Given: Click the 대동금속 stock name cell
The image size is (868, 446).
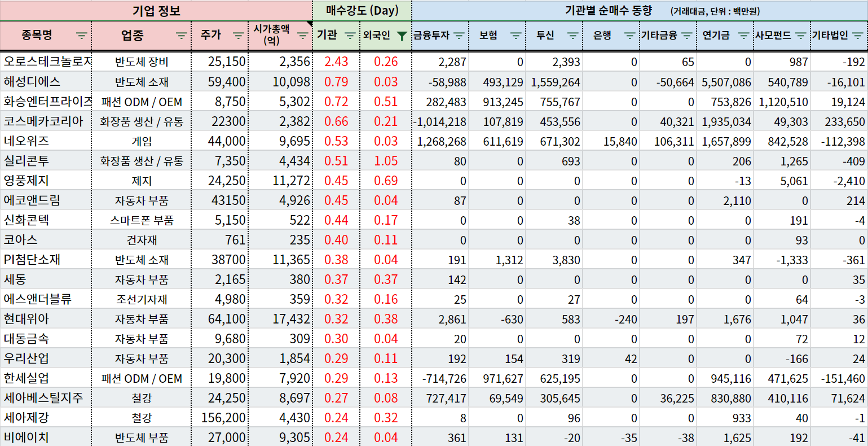Looking at the screenshot, I should point(46,338).
